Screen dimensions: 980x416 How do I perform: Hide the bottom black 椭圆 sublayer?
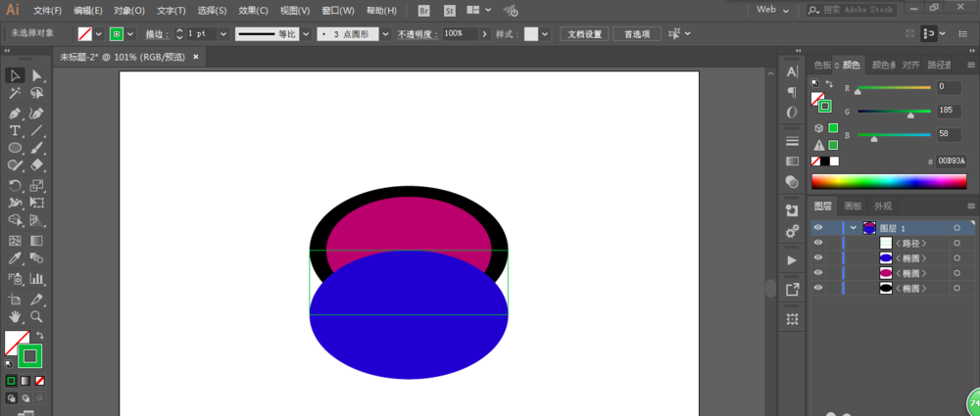click(x=818, y=289)
